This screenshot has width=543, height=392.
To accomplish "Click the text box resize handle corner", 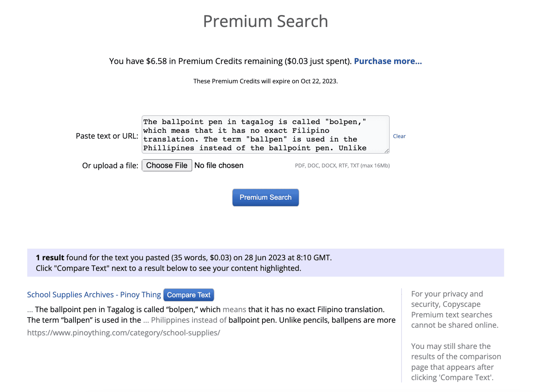I will (387, 151).
